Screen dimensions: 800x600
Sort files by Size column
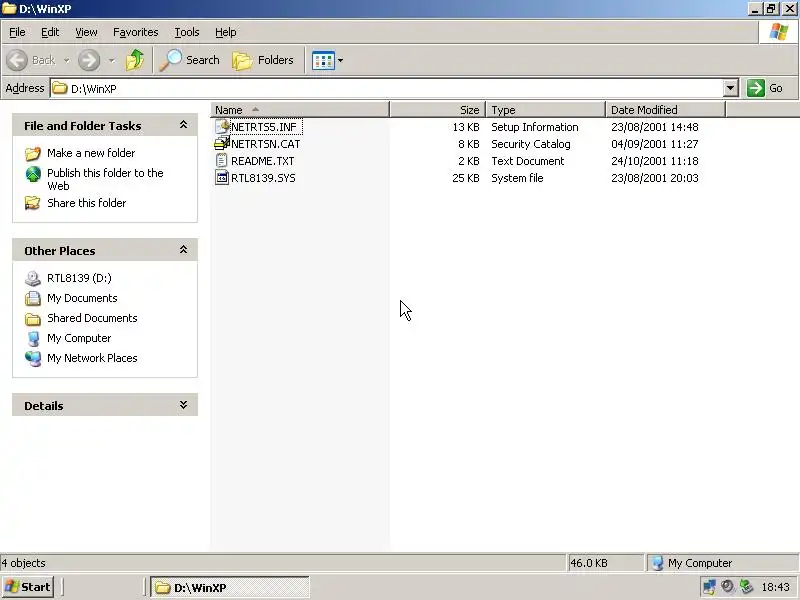click(x=438, y=110)
